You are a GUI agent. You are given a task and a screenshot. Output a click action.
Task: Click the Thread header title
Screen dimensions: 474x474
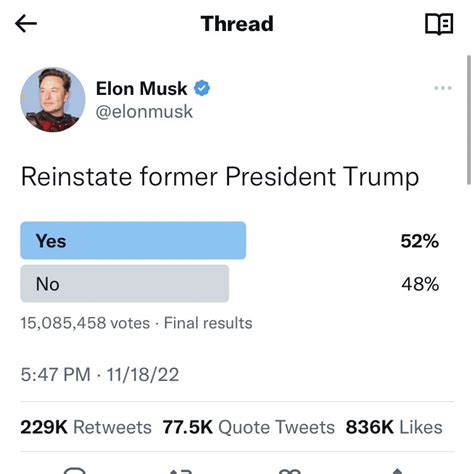coord(237,24)
